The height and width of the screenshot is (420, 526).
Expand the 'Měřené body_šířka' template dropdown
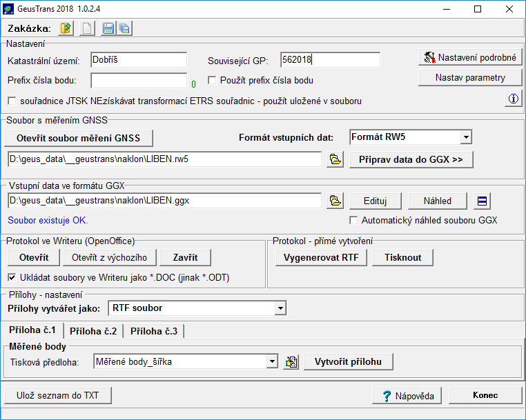(x=272, y=361)
